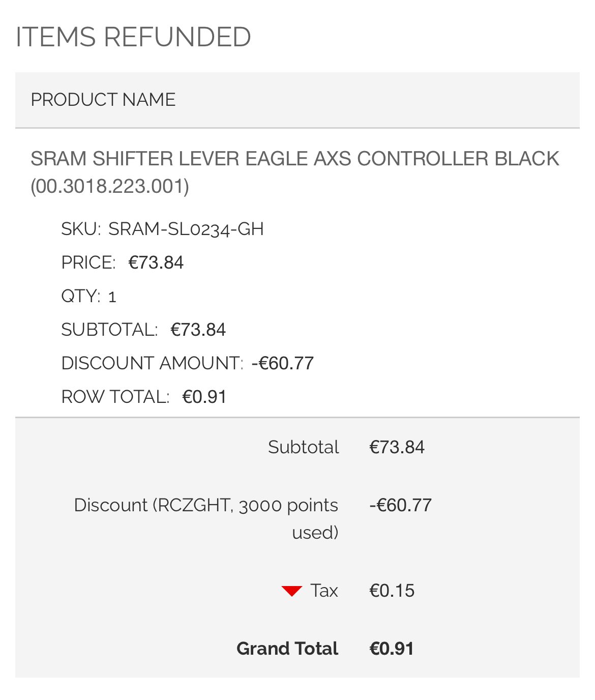
Task: Expand the Tax details red arrow
Action: click(x=292, y=591)
